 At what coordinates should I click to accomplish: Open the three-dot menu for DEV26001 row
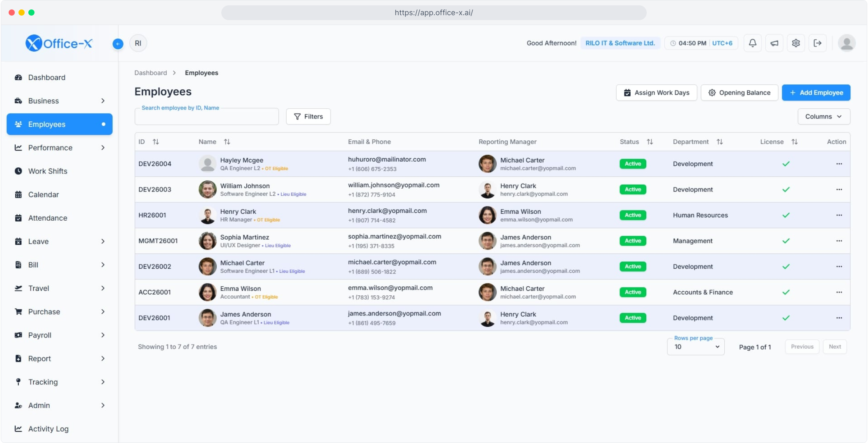[839, 318]
